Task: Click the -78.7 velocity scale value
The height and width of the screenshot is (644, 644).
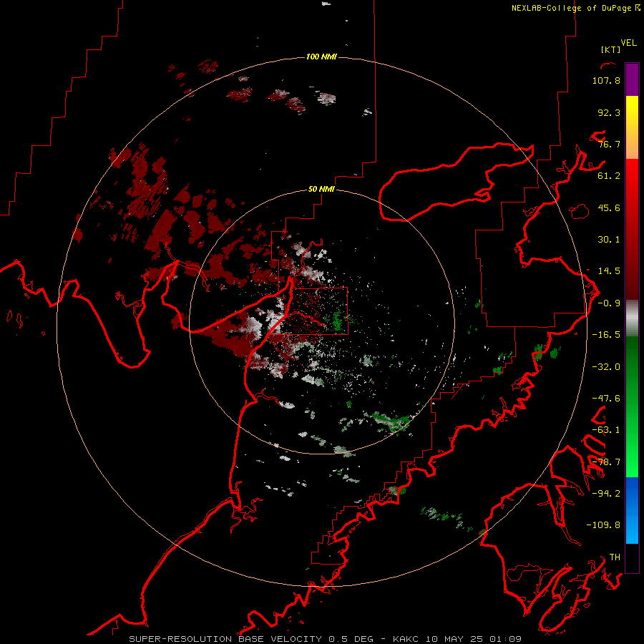Action: pos(606,462)
